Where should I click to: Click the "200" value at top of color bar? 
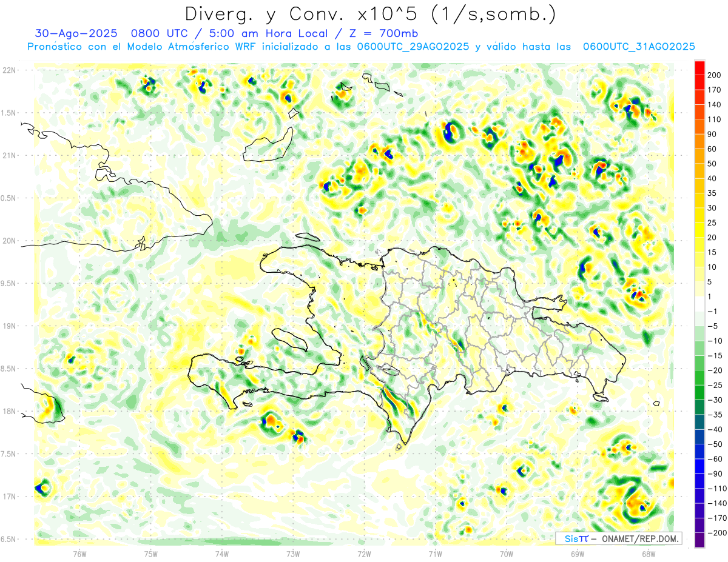pyautogui.click(x=713, y=75)
